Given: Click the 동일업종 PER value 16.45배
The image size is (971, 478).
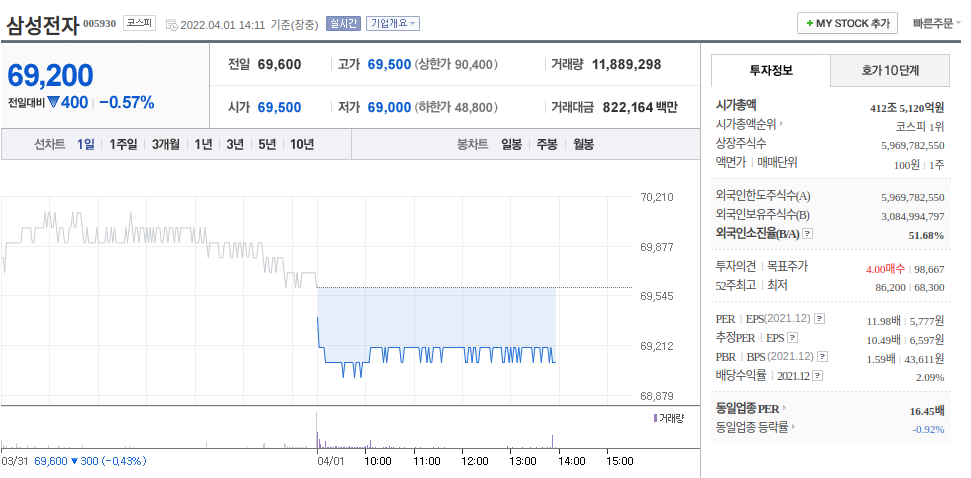Looking at the screenshot, I should coord(927,411).
